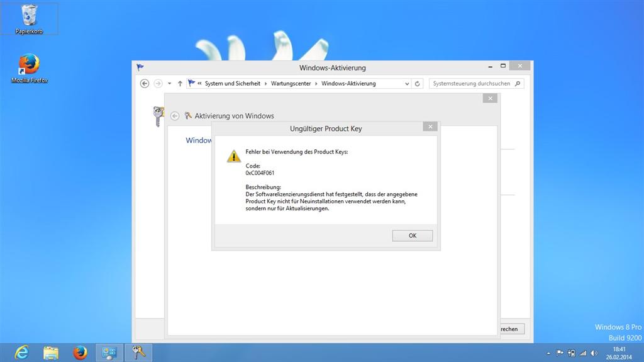Navigate back in Windows-Aktivierung window
The height and width of the screenshot is (362, 644).
145,84
